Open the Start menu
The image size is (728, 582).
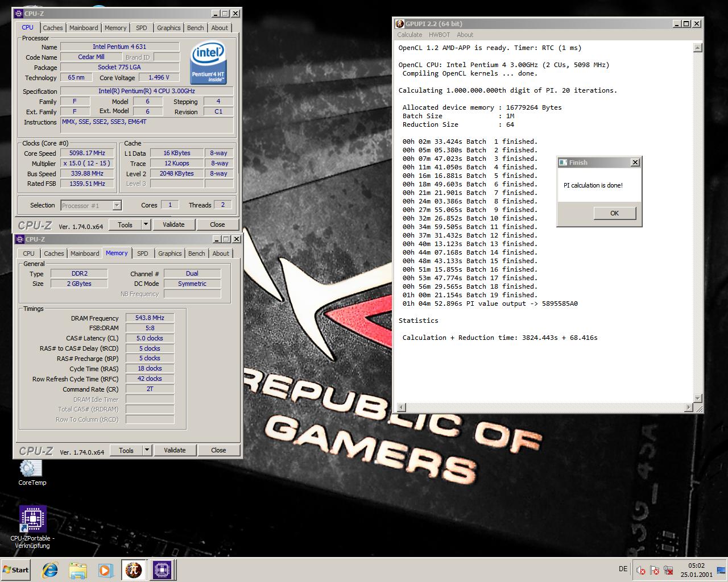[16, 570]
